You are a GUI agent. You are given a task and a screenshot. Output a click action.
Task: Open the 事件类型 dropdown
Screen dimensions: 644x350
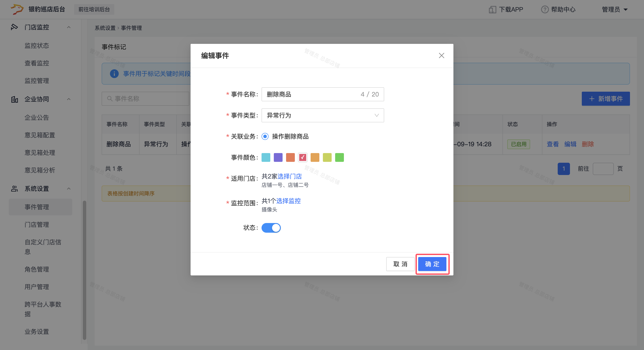[322, 115]
